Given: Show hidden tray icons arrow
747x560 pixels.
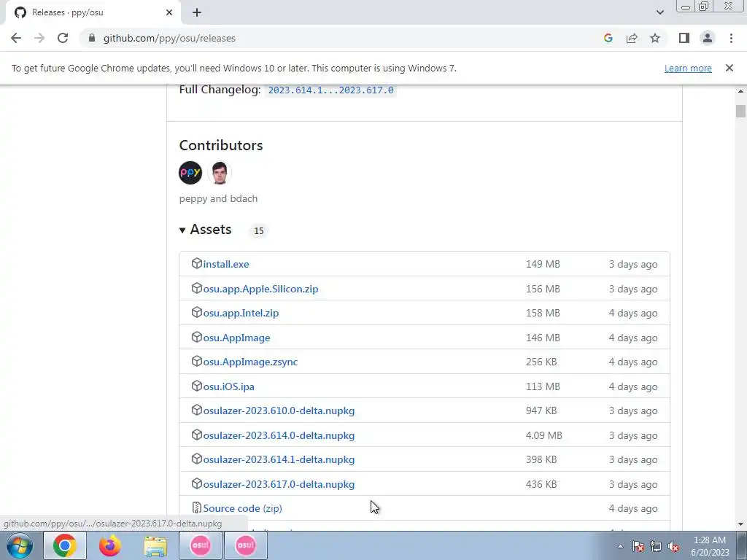Looking at the screenshot, I should tap(620, 547).
